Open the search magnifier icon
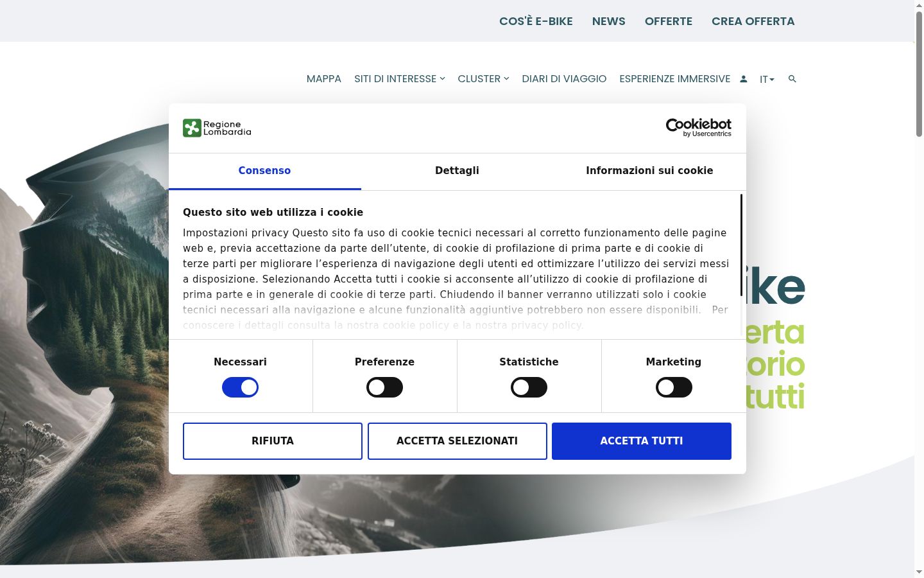Screen dimensions: 924x578 (x=792, y=79)
